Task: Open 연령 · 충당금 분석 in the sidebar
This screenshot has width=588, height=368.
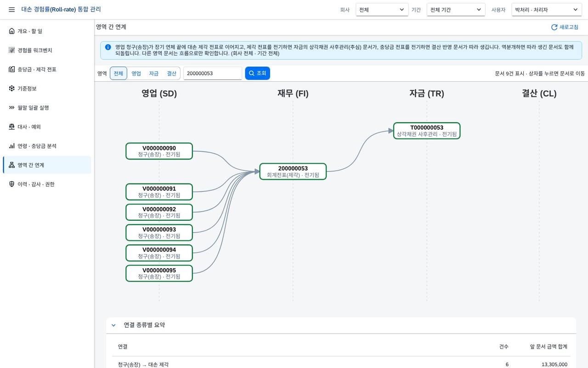Action: click(47, 146)
